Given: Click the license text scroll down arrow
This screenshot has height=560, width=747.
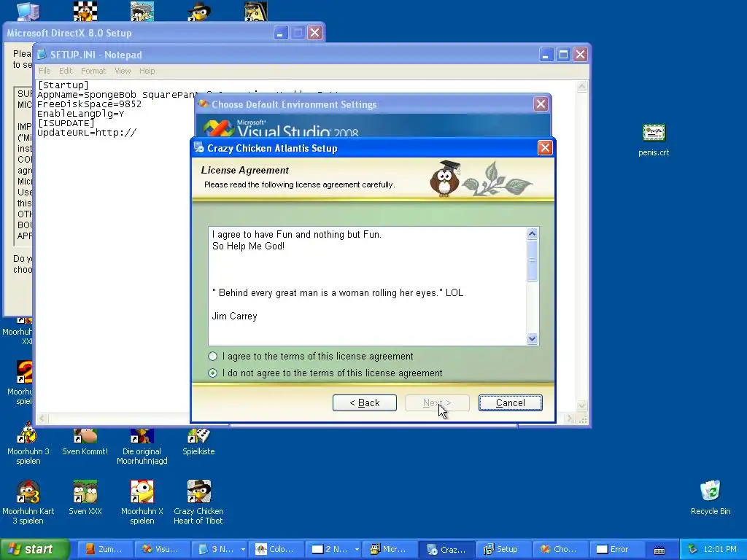Looking at the screenshot, I should tap(532, 338).
